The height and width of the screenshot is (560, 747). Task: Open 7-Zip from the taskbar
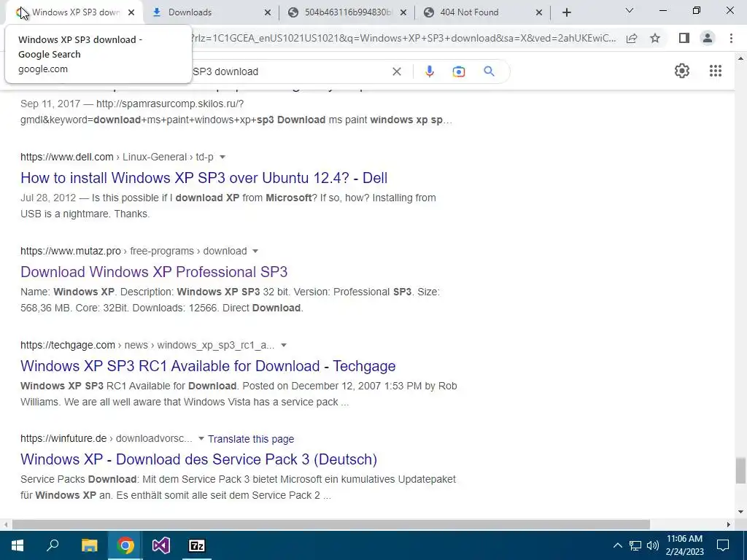[197, 545]
